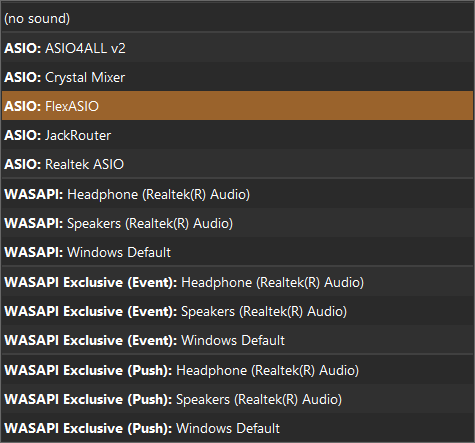Pick WASAPI: Windows Default output
This screenshot has height=443, width=475.
(x=237, y=252)
